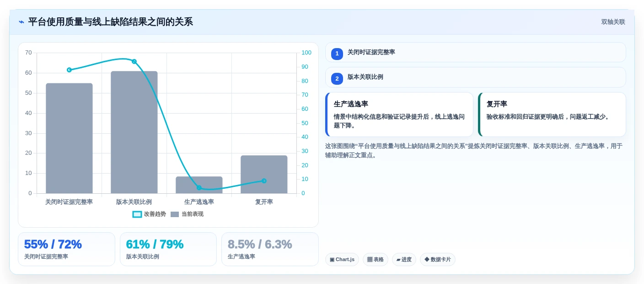Click right axis value 50

(x=305, y=123)
